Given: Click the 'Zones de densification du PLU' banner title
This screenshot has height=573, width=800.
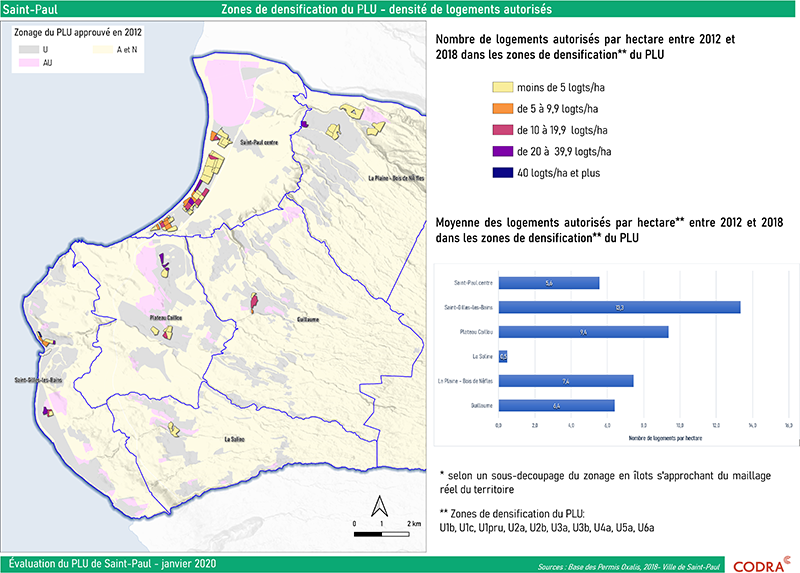Looking at the screenshot, I should point(399,9).
